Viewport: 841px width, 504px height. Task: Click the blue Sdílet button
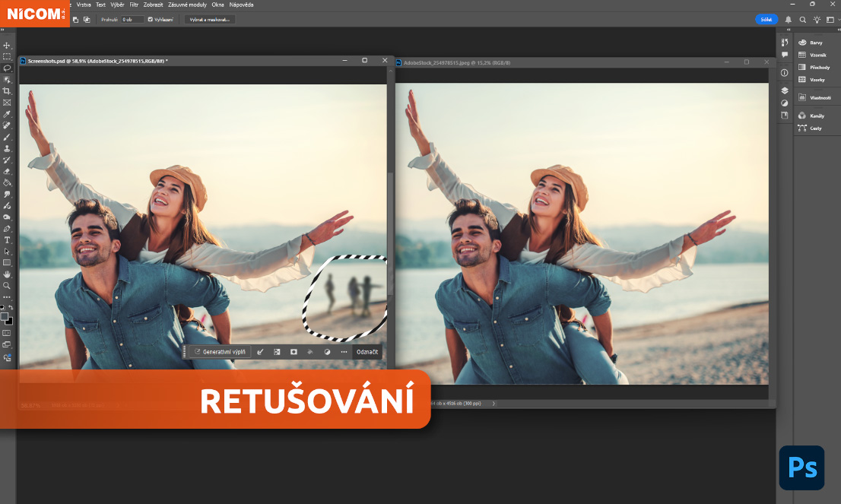coord(766,19)
